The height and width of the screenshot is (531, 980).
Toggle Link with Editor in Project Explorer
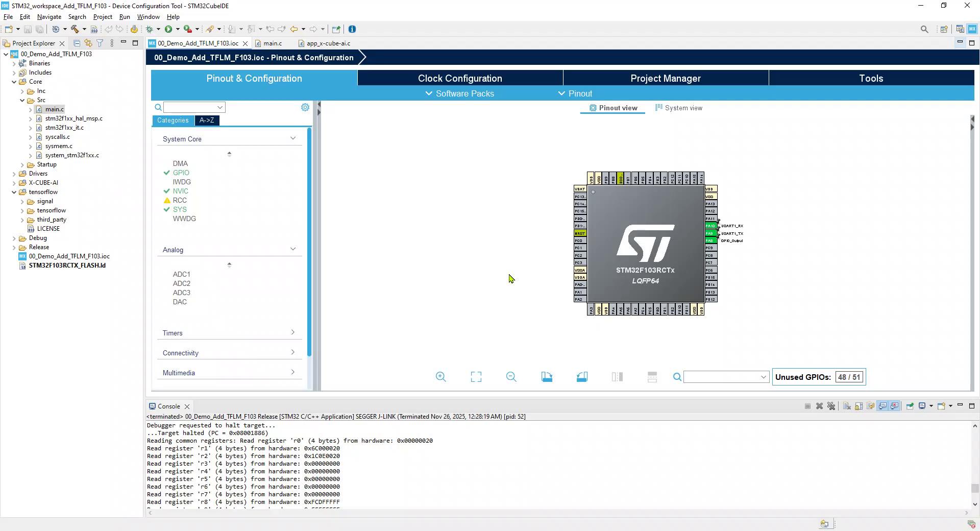[88, 43]
